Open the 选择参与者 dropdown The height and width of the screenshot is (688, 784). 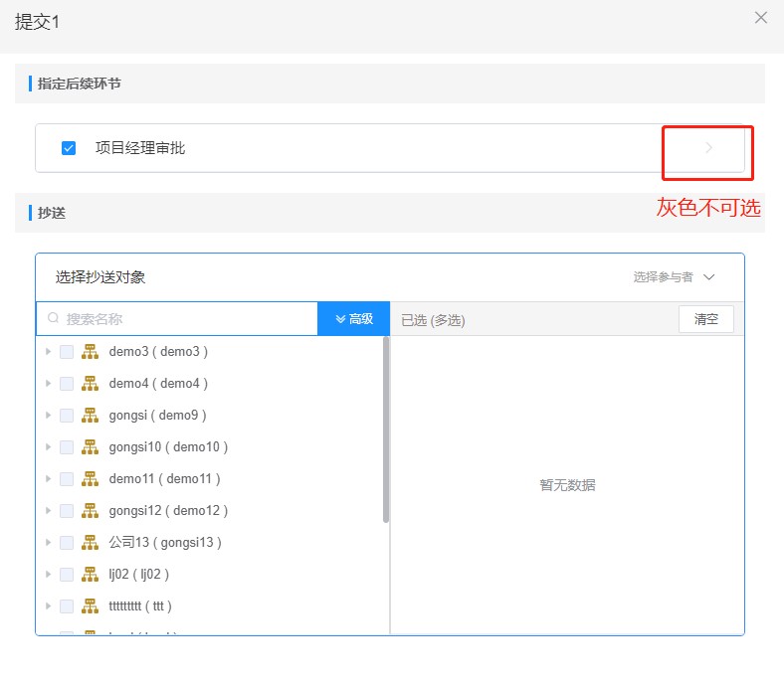click(674, 277)
